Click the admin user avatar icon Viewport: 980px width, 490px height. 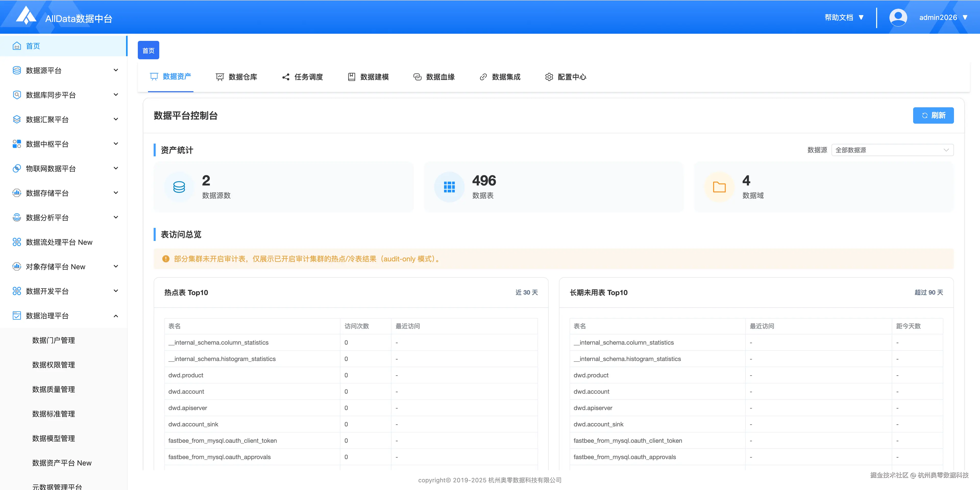[x=898, y=18]
